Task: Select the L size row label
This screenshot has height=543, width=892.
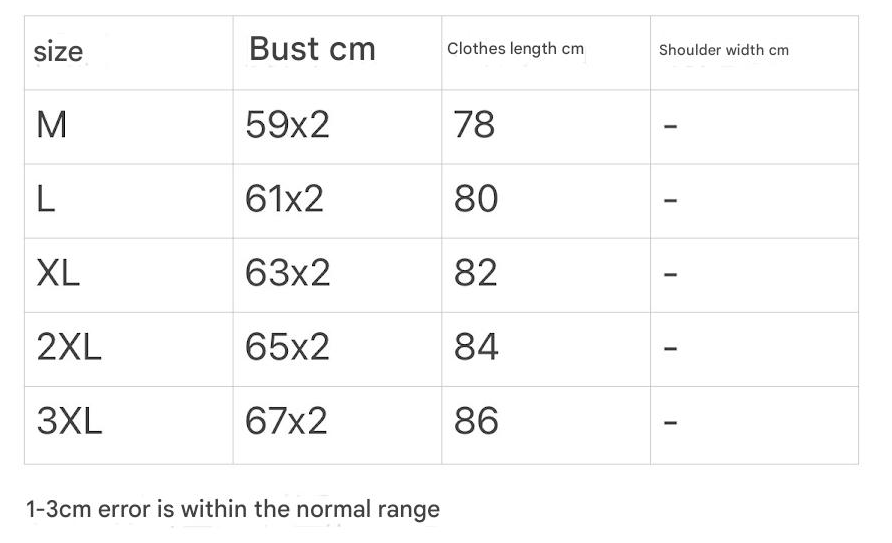Action: pyautogui.click(x=45, y=200)
